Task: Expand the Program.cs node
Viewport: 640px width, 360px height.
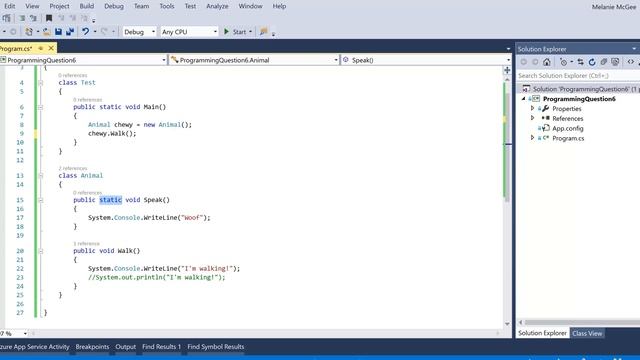Action: click(532, 138)
